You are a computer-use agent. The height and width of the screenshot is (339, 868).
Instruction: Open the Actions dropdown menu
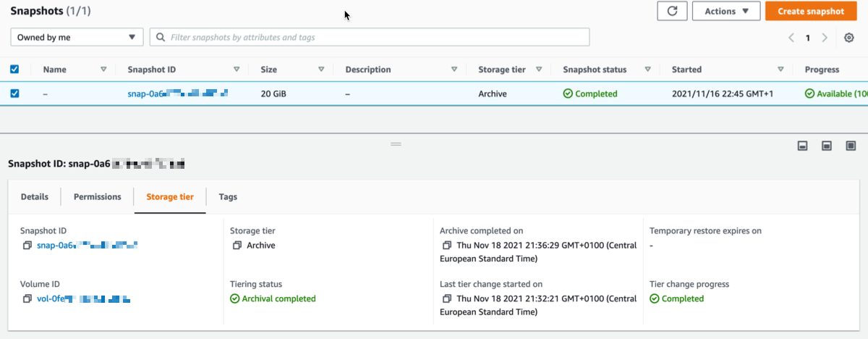pos(726,11)
